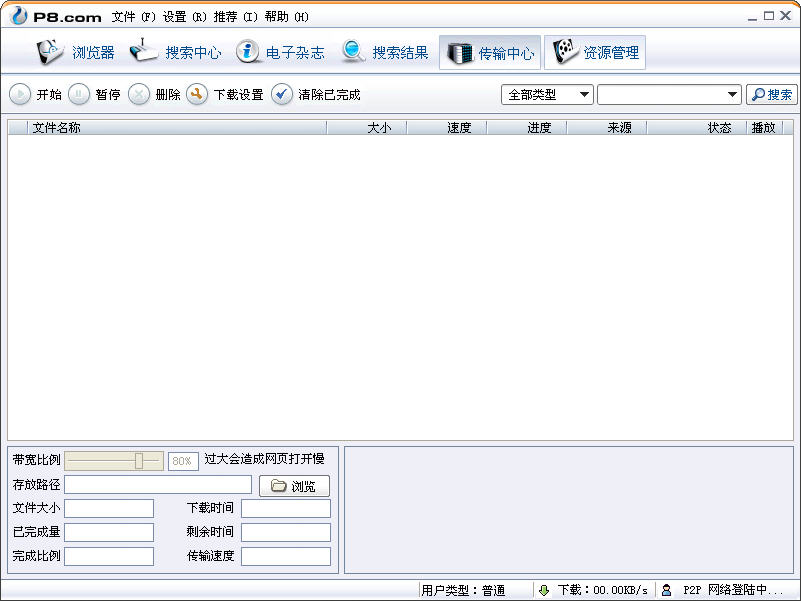Screen dimensions: 801x601
Task: Click the 下载时间 field
Action: (x=286, y=508)
